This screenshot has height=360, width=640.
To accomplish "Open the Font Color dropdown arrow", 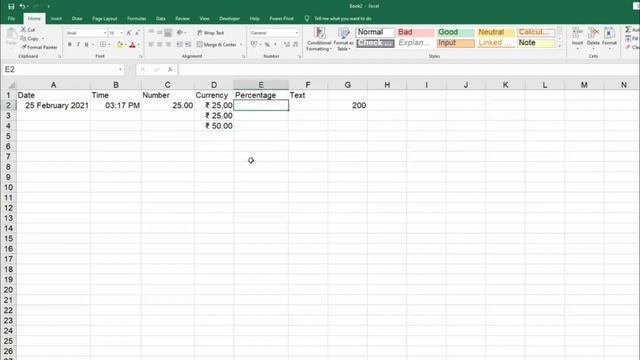I will tap(139, 44).
